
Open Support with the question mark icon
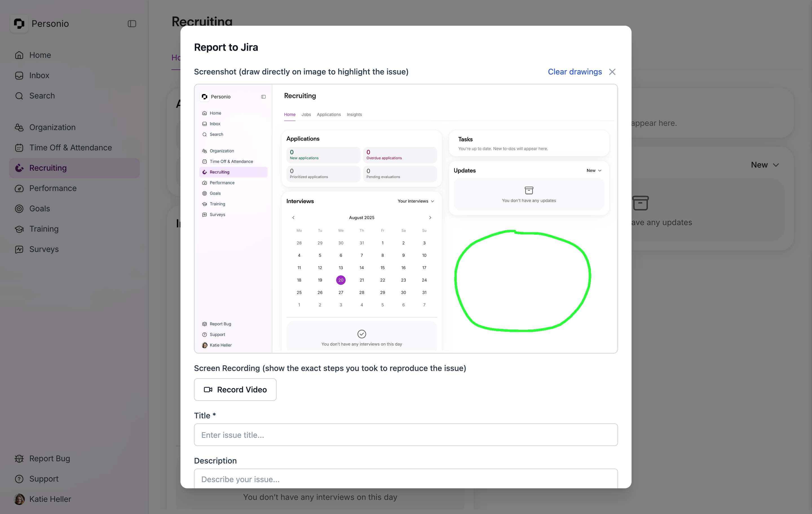pos(19,479)
